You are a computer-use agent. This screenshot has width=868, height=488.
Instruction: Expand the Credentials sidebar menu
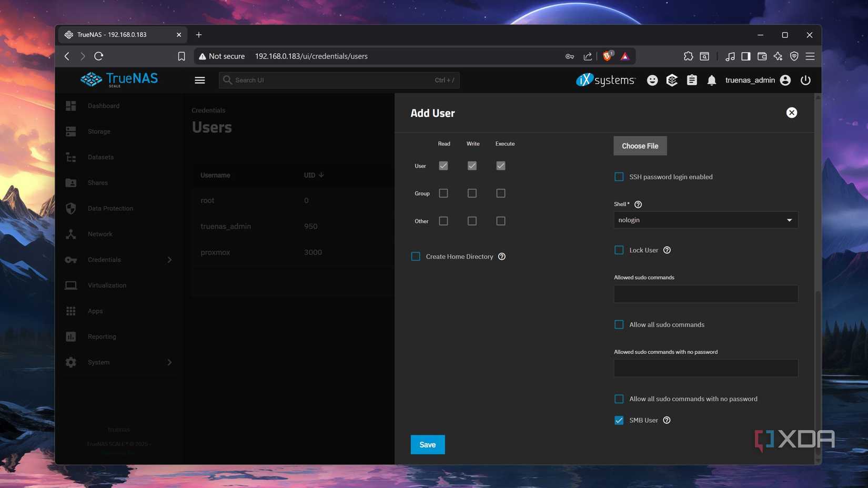point(169,259)
